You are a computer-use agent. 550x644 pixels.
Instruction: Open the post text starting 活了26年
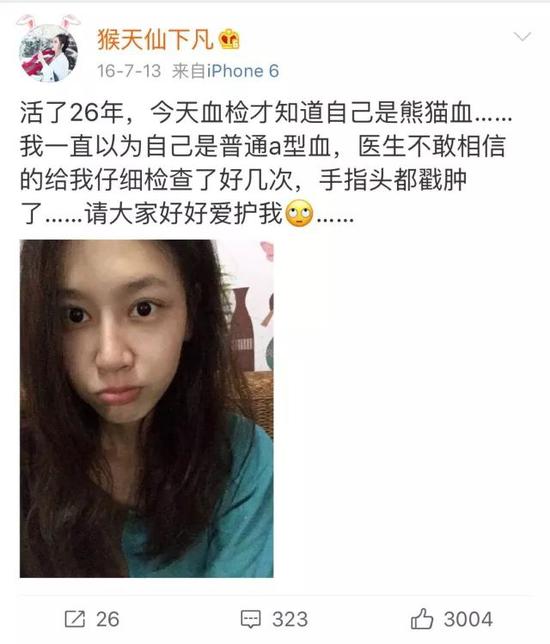coord(266,163)
